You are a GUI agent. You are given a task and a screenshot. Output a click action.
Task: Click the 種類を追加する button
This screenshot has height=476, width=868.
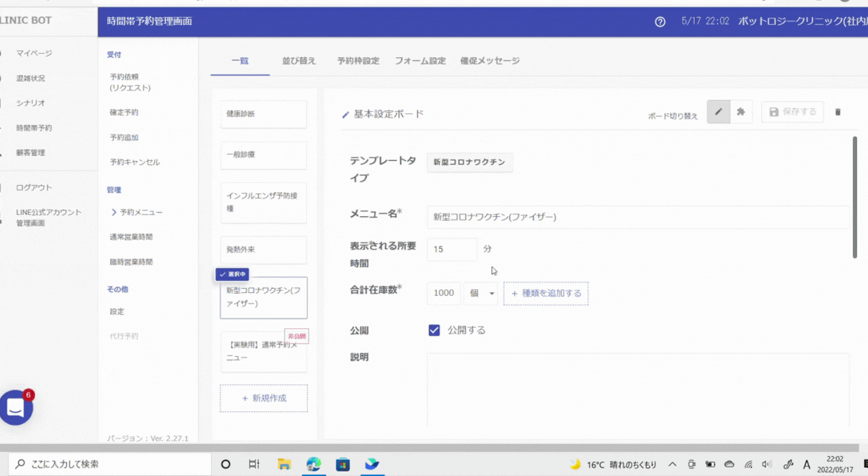(x=546, y=293)
